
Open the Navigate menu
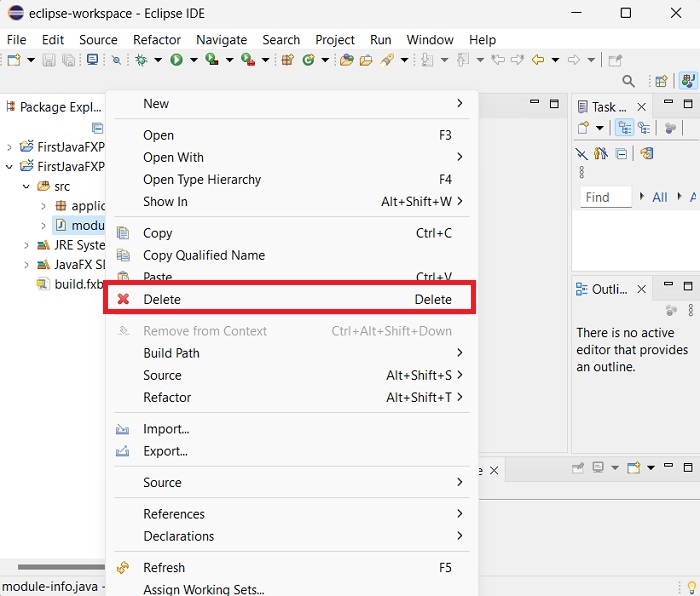click(x=221, y=40)
